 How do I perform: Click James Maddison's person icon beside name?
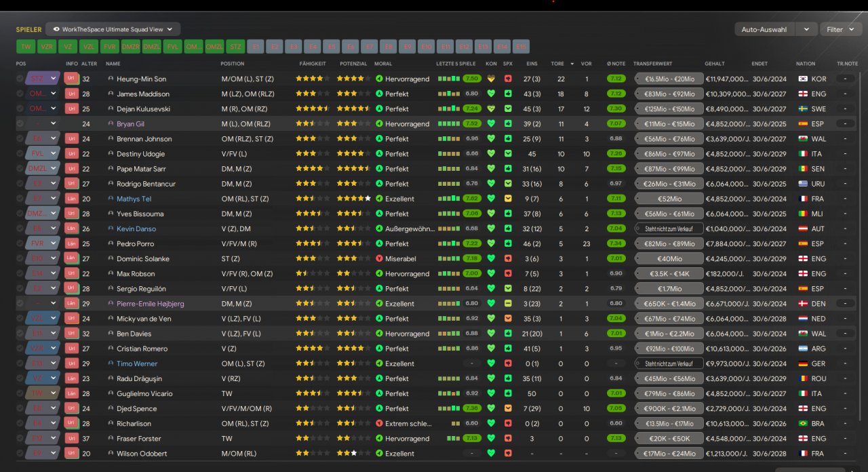pos(111,94)
